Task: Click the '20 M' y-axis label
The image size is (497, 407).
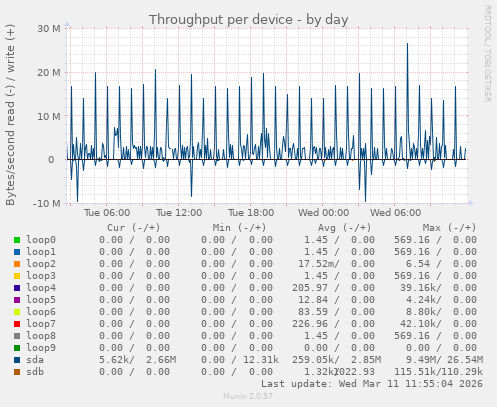Action: pos(49,73)
